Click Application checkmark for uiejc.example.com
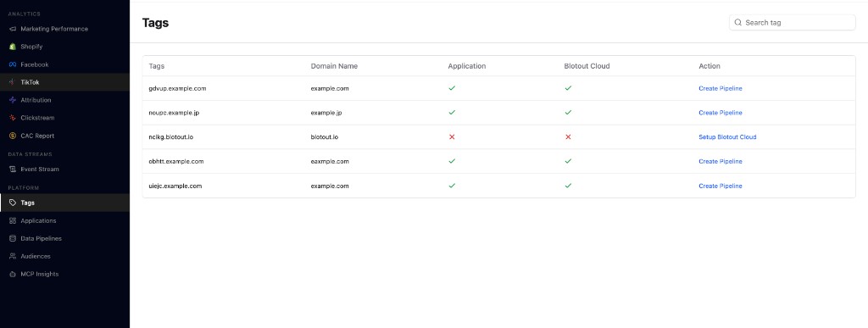Screen dimensions: 868x328 [452, 186]
